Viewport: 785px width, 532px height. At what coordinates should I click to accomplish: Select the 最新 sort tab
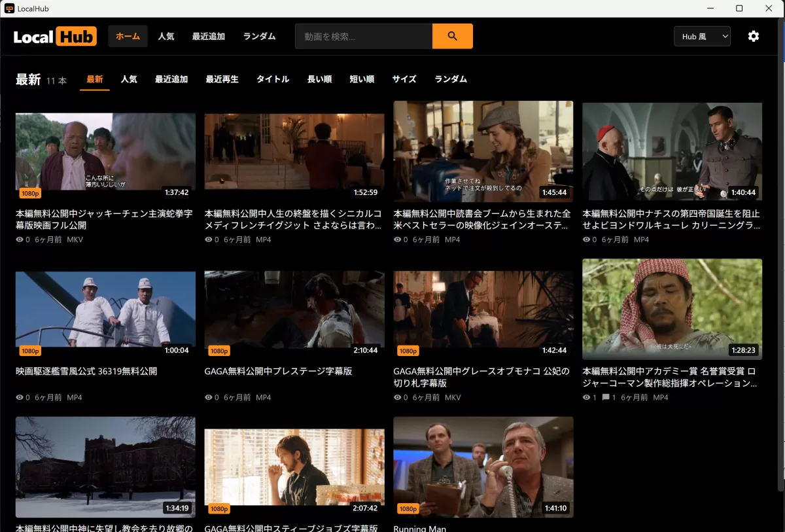point(95,79)
